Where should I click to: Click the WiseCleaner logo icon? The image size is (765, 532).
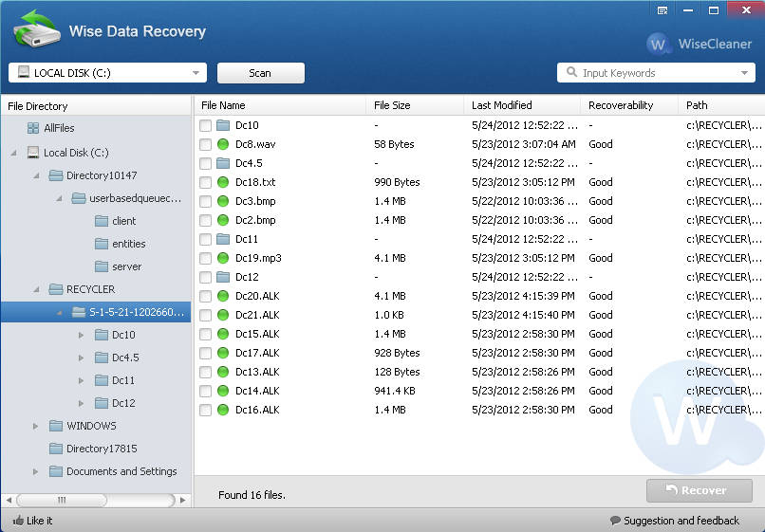click(x=660, y=44)
